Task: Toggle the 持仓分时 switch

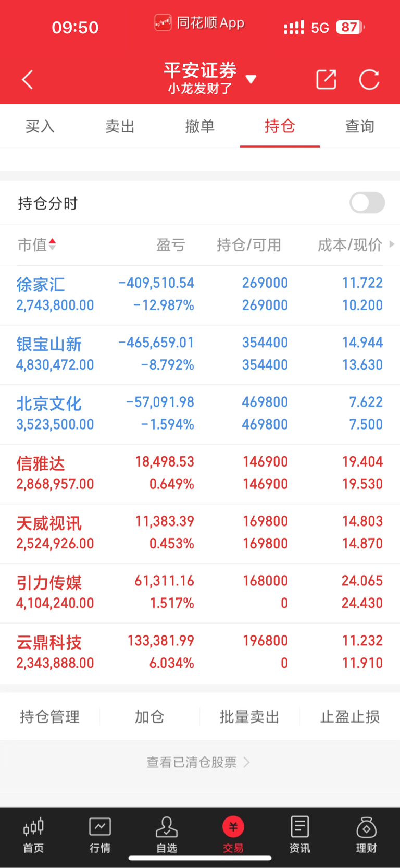Action: click(367, 203)
